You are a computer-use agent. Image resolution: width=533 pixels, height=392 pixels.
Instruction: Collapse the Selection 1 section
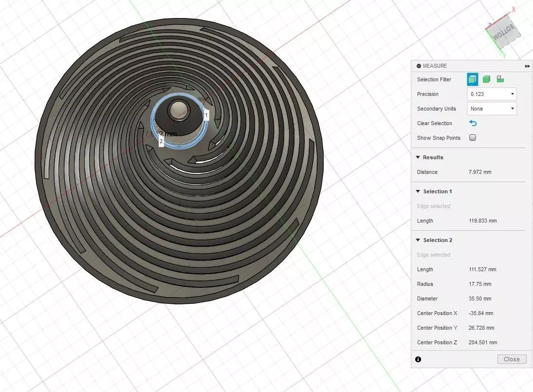[418, 191]
